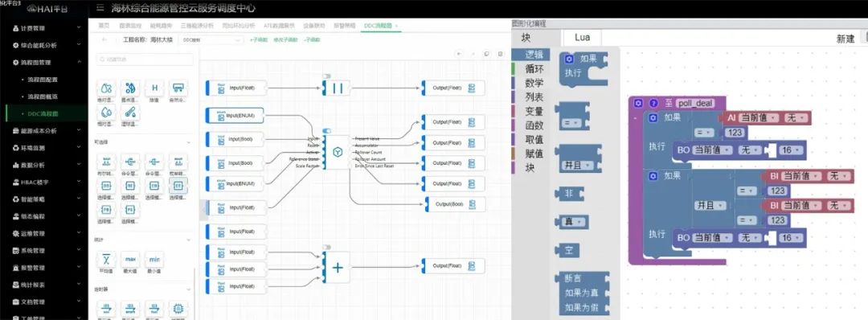Open 环境监测 in the sidebar
Screen dimensions: 868x320
(x=44, y=148)
